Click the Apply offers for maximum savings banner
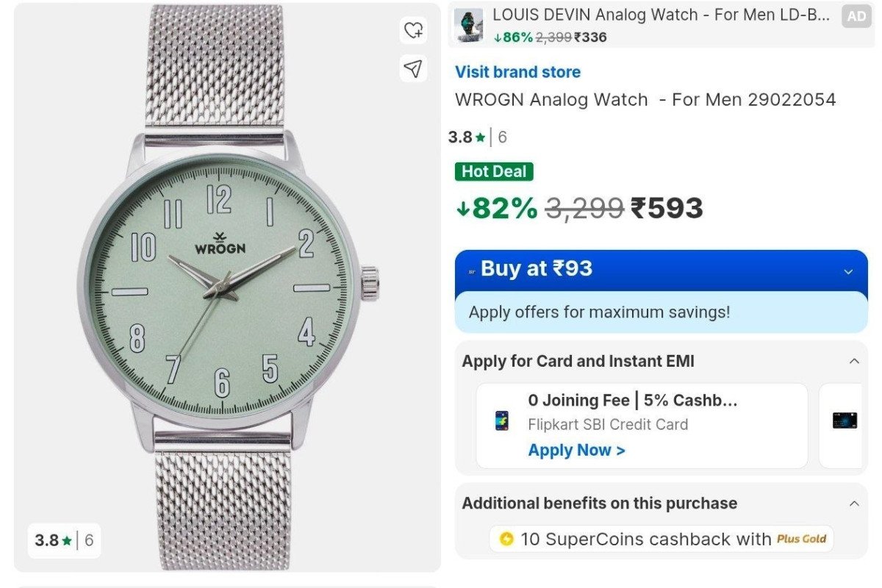The width and height of the screenshot is (882, 588). (661, 312)
